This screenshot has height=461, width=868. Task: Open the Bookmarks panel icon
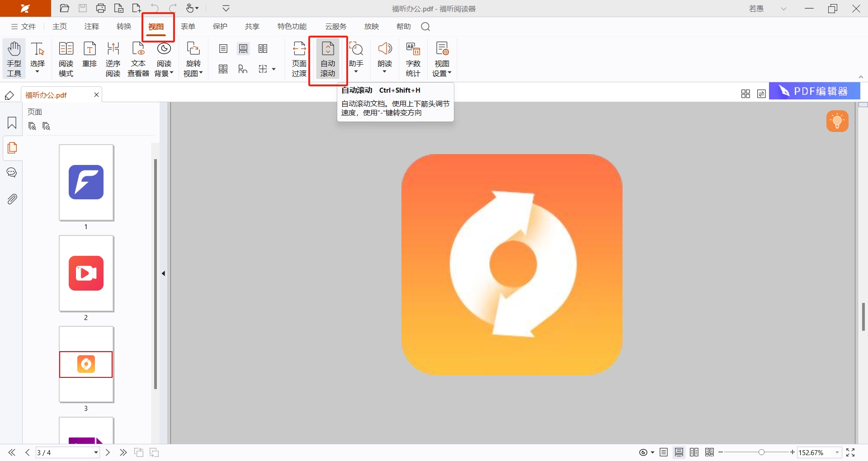(12, 123)
